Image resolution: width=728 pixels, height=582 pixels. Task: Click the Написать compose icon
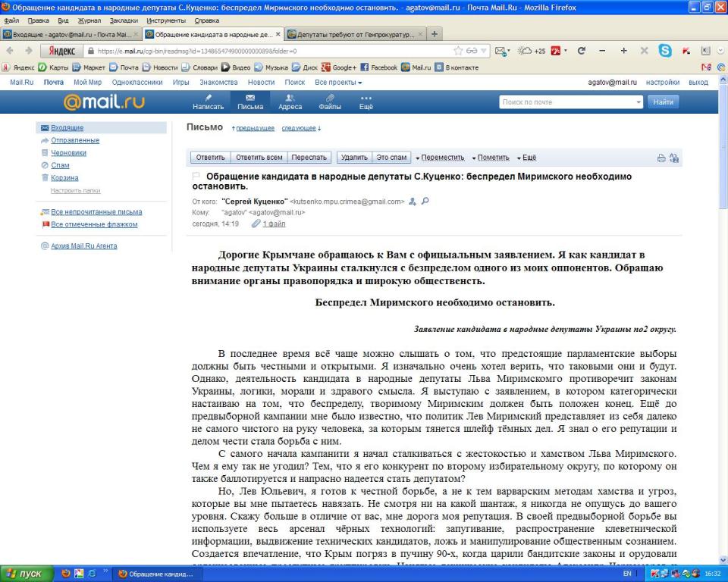click(208, 102)
